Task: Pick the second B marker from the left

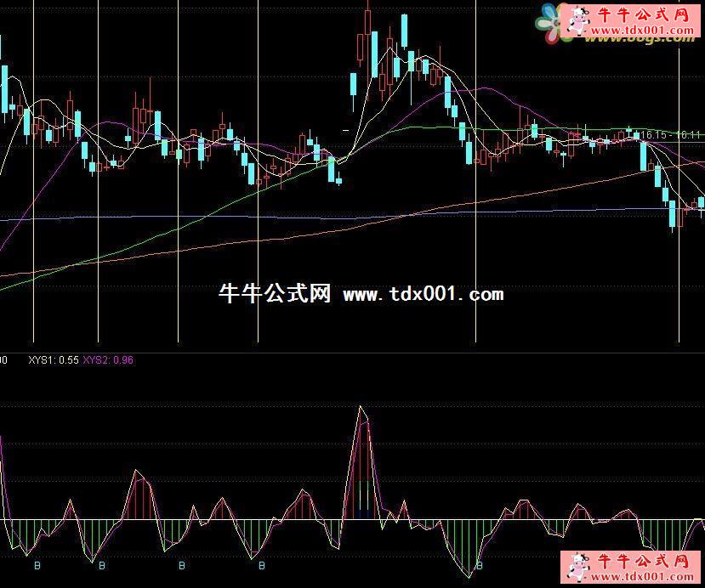Action: [101, 565]
